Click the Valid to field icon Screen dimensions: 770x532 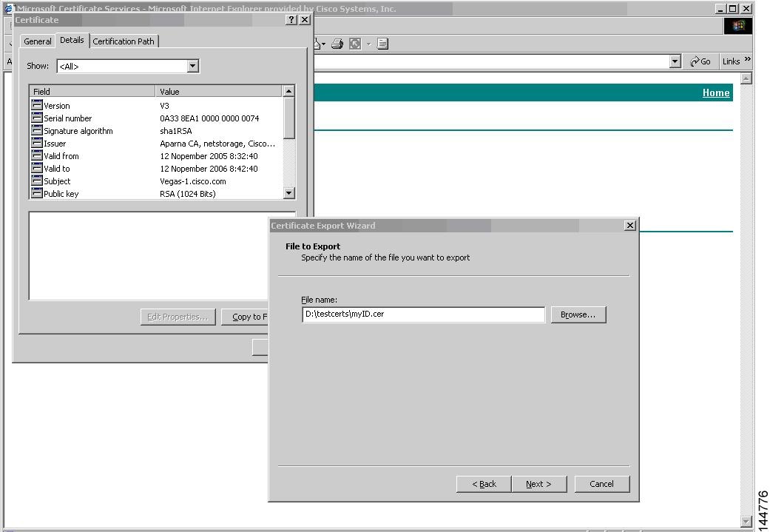(x=37, y=168)
